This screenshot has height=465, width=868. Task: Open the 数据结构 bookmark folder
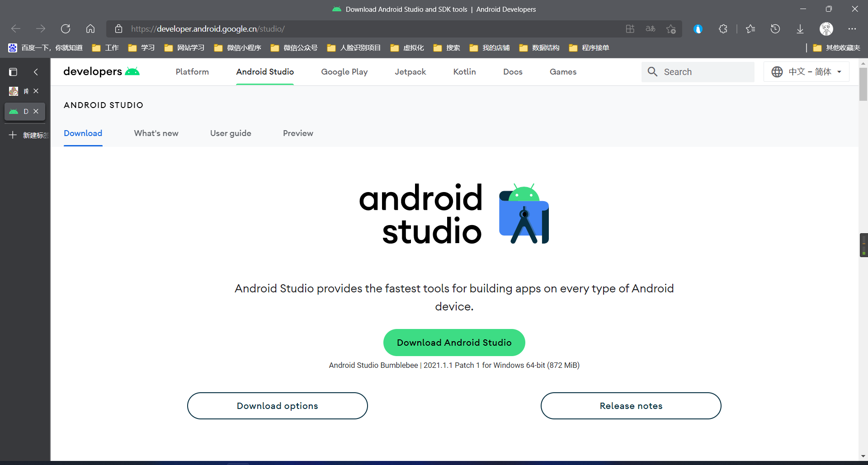coord(539,48)
